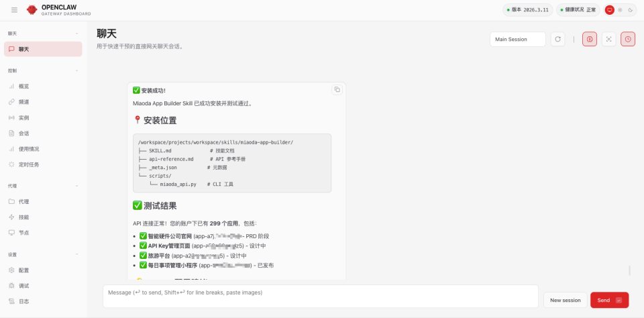Click the hamburger menu icon
644x318 pixels.
coord(14,10)
